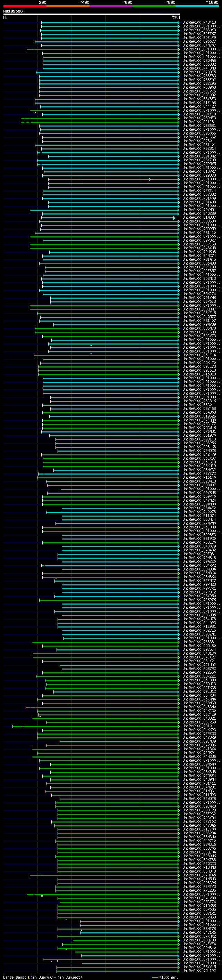
Task: Select label UniRef100_Q383B1
Action: point(199,642)
